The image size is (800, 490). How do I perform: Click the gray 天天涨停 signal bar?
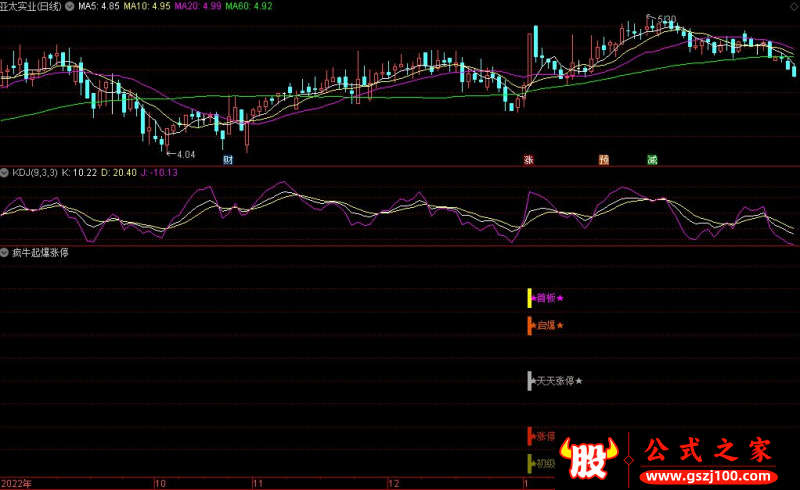point(529,381)
